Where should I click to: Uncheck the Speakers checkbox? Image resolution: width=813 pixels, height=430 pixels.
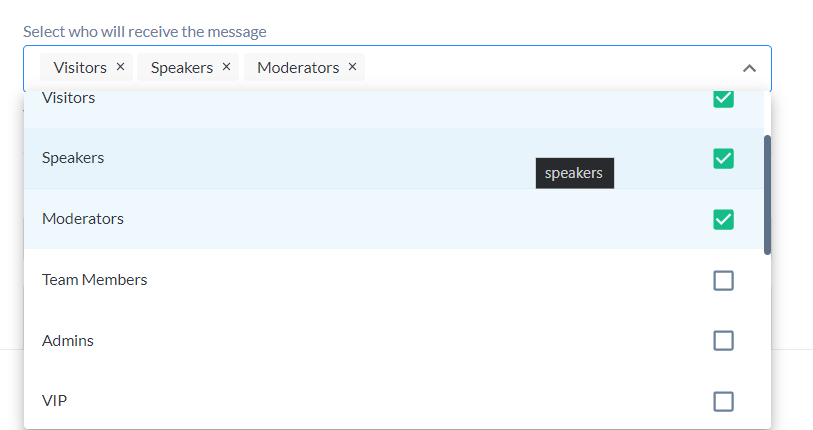click(723, 158)
